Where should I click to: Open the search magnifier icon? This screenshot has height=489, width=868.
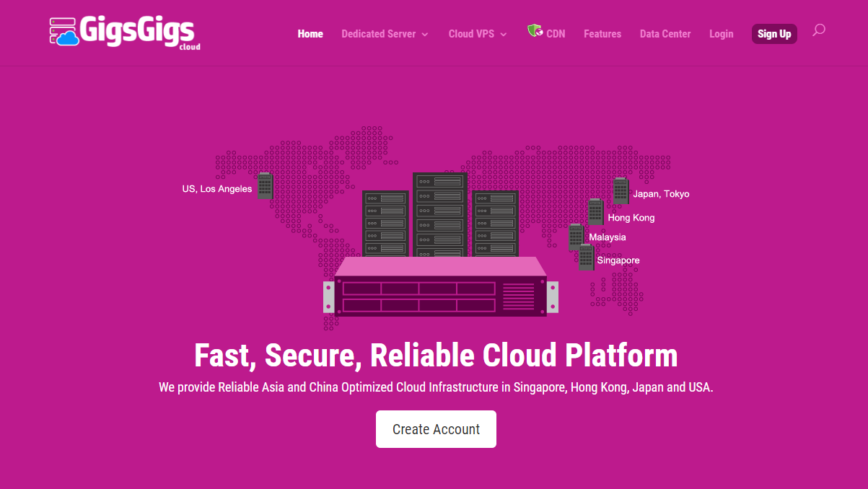(818, 30)
